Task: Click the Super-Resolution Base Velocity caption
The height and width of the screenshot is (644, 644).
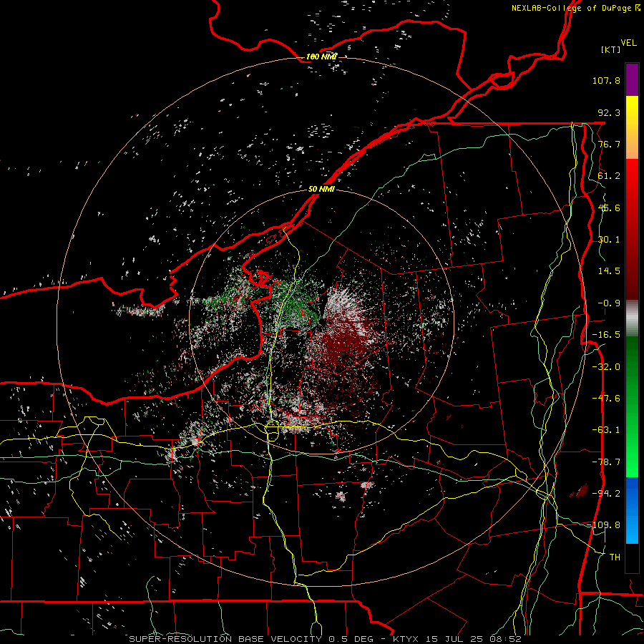Action: pyautogui.click(x=326, y=639)
